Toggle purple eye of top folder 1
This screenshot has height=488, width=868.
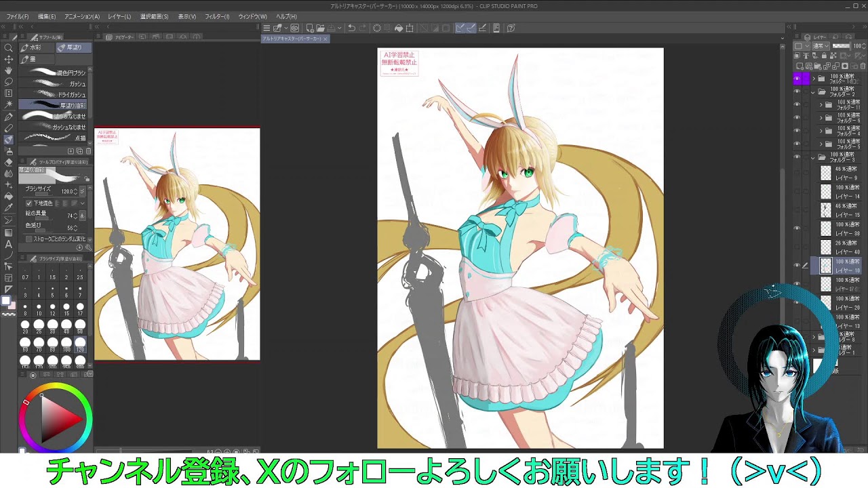[797, 79]
